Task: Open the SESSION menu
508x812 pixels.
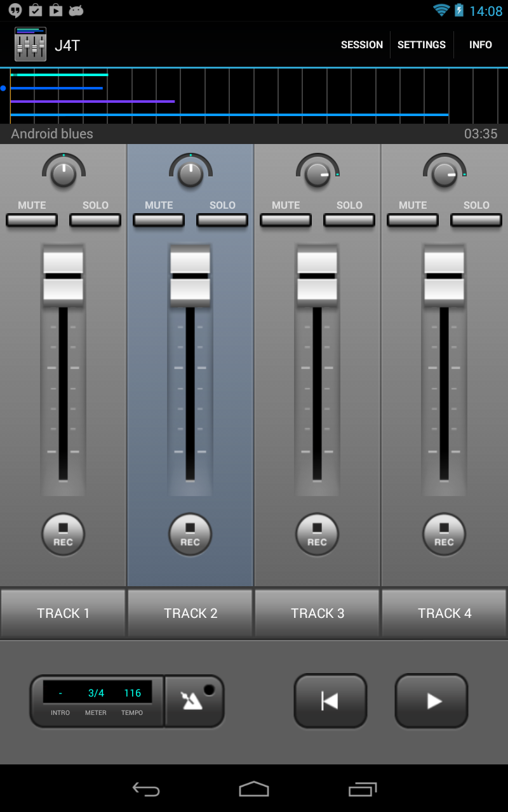Action: click(x=361, y=44)
